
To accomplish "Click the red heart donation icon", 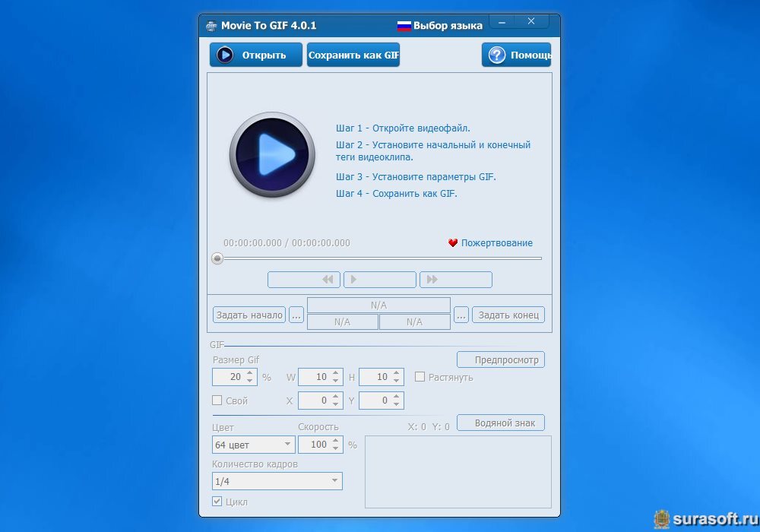I will [453, 242].
